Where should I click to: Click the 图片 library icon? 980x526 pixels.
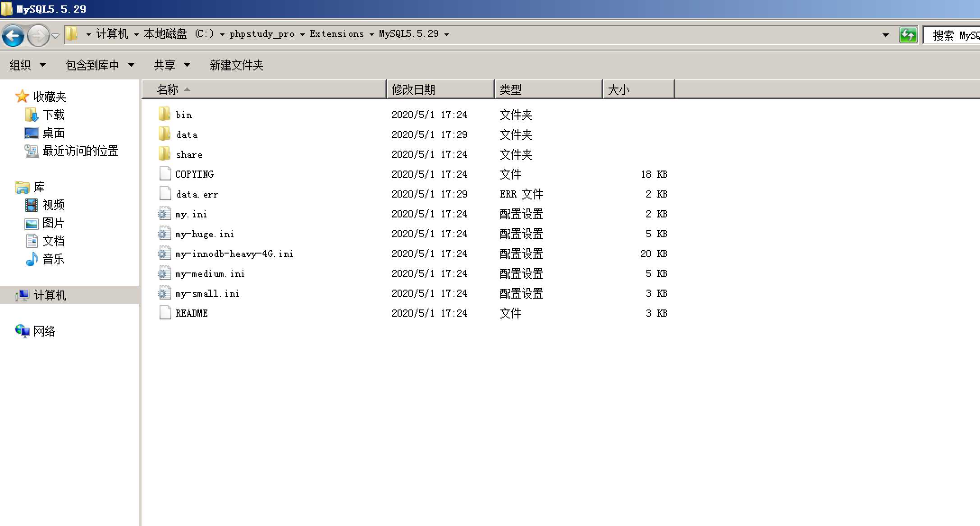pos(32,223)
